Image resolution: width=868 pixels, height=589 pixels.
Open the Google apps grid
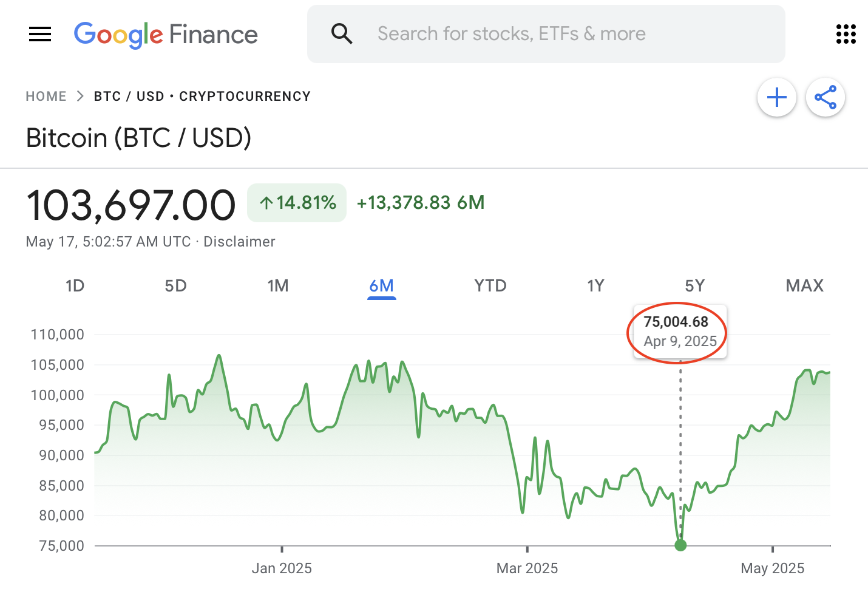coord(846,34)
